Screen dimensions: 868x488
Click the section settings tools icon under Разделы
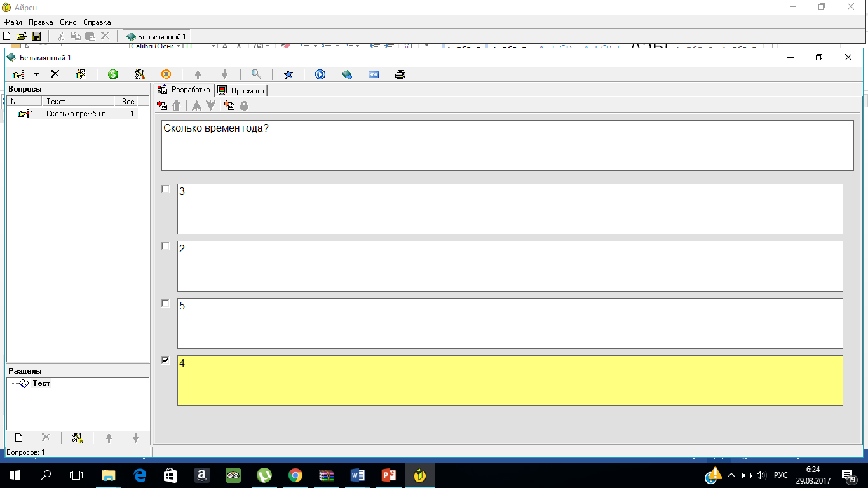pyautogui.click(x=78, y=437)
